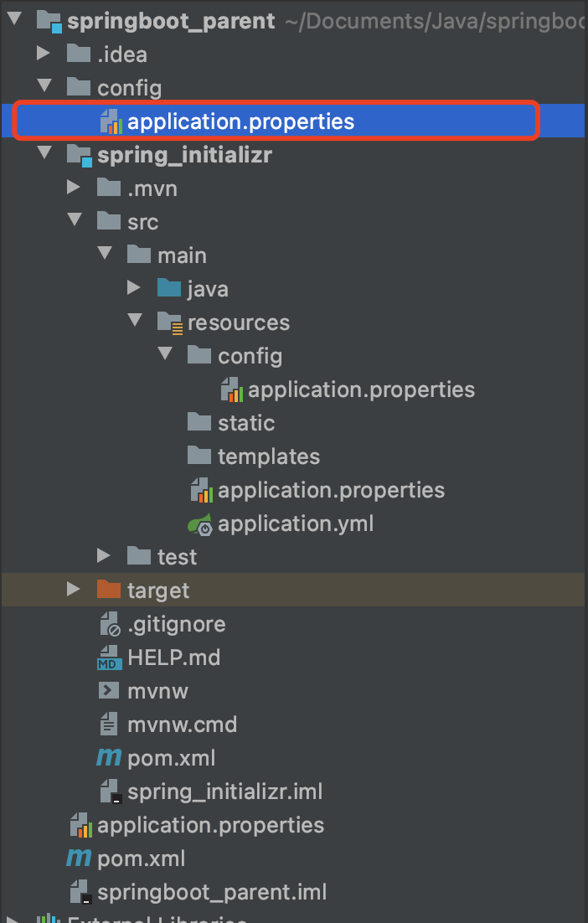Click the mvnw shell script icon
Image resolution: width=588 pixels, height=923 pixels.
tap(109, 690)
